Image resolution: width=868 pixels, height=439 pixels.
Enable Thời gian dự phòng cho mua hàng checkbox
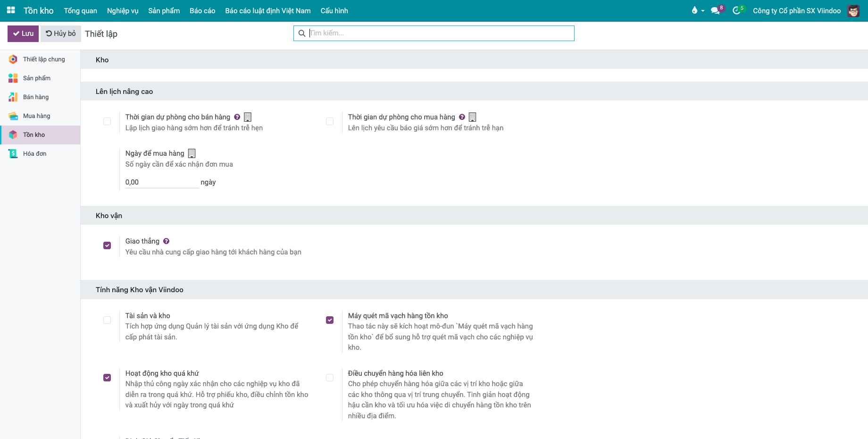point(330,121)
